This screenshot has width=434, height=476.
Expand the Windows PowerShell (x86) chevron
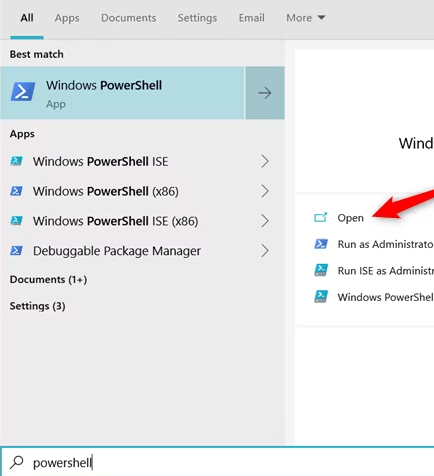tap(265, 191)
